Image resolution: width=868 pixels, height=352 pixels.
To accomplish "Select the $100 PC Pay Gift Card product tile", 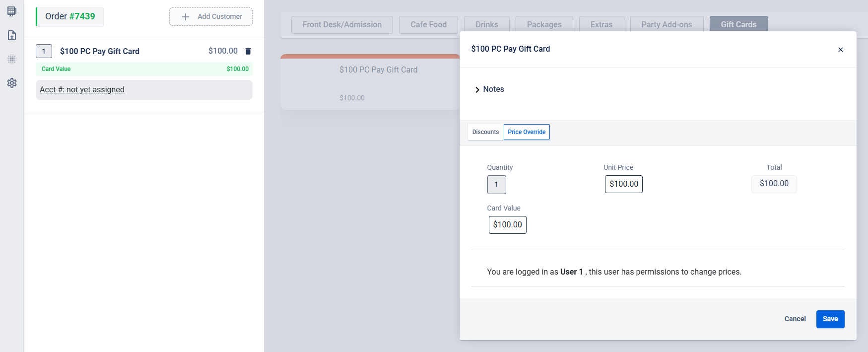I will pos(371,82).
